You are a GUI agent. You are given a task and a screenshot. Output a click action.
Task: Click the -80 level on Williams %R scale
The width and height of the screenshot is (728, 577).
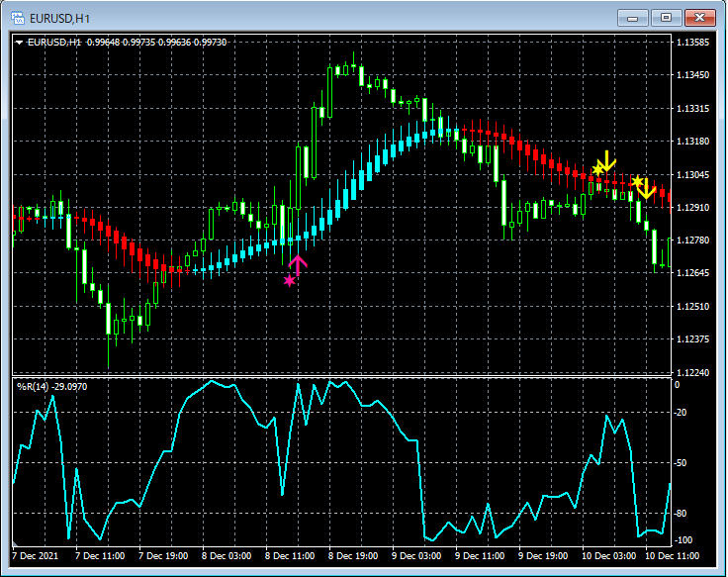tap(681, 514)
